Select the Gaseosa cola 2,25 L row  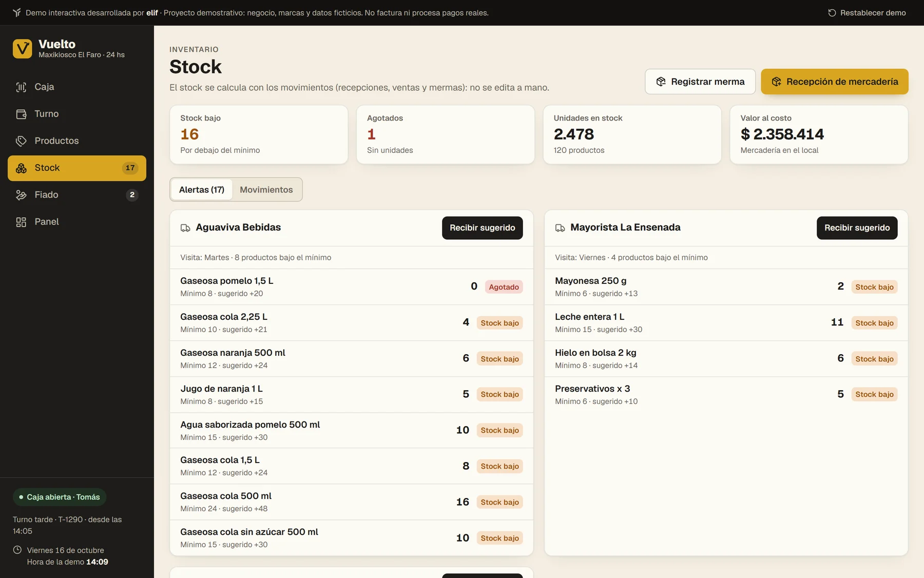coord(352,323)
